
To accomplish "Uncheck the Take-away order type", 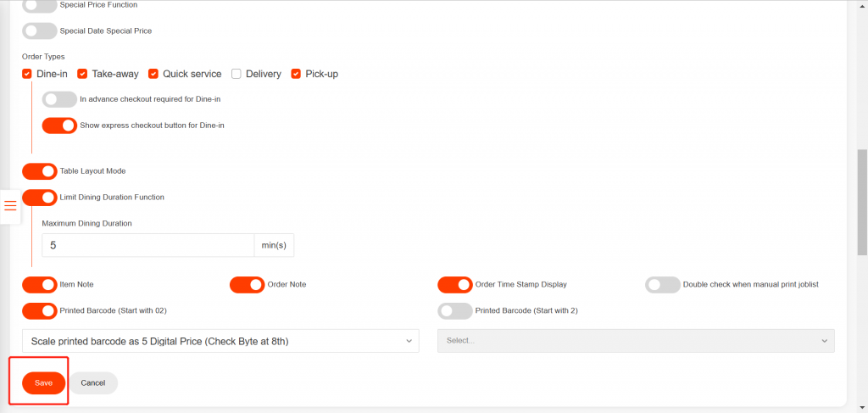I will (82, 74).
